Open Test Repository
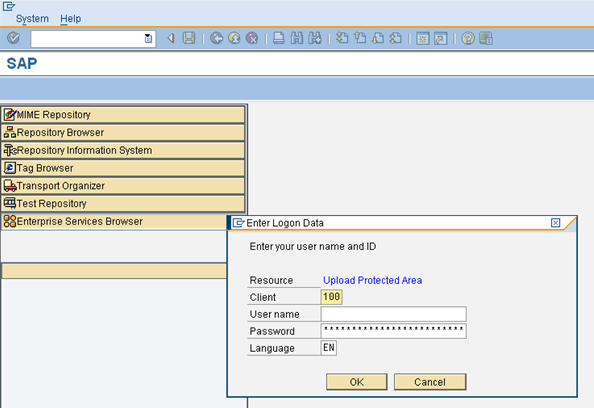 (x=123, y=203)
